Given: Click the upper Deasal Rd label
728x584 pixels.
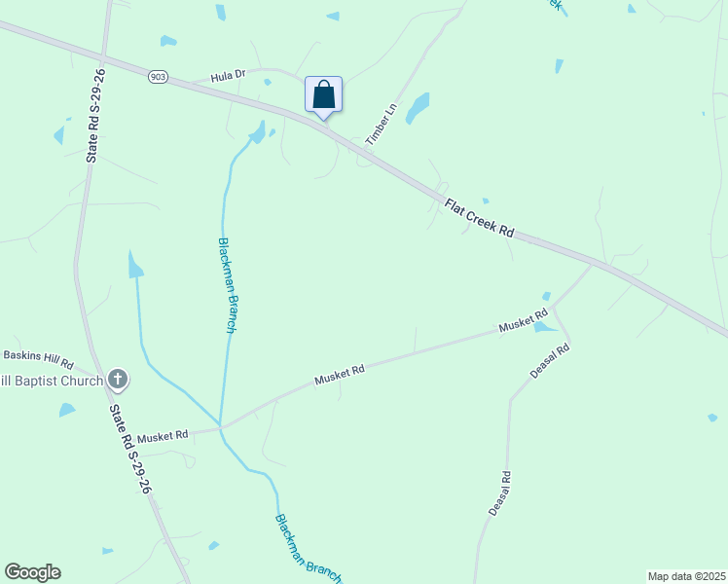Looking at the screenshot, I should [x=549, y=361].
